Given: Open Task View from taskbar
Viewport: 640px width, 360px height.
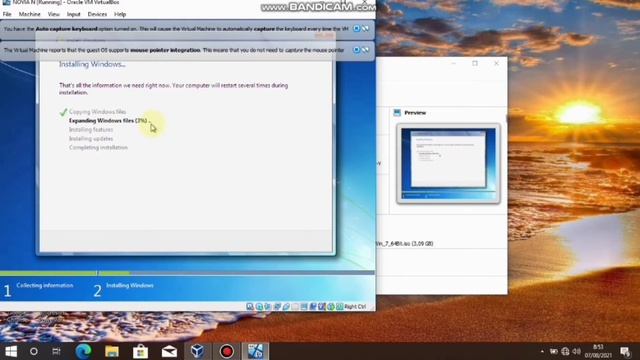Looking at the screenshot, I should click(x=56, y=351).
